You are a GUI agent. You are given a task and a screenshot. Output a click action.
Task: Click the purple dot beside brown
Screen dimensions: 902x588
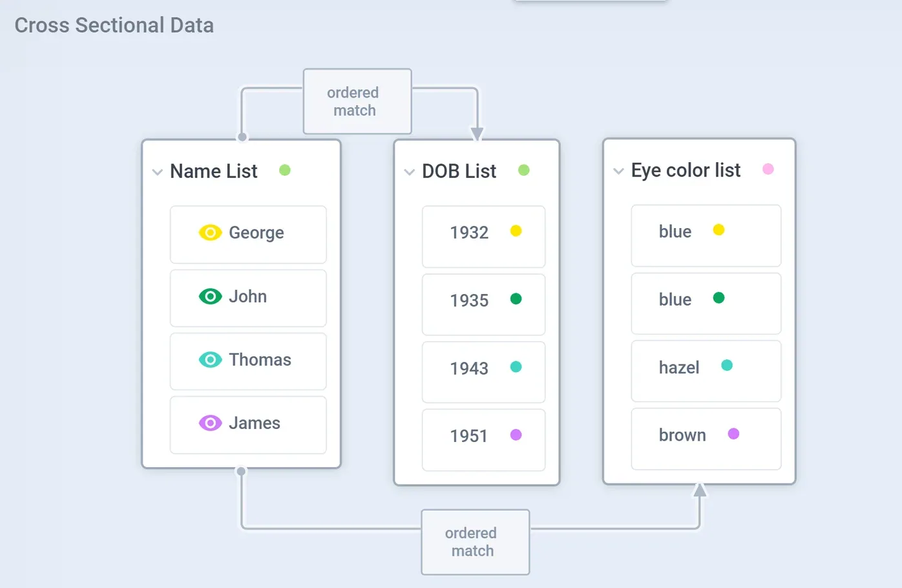coord(733,434)
